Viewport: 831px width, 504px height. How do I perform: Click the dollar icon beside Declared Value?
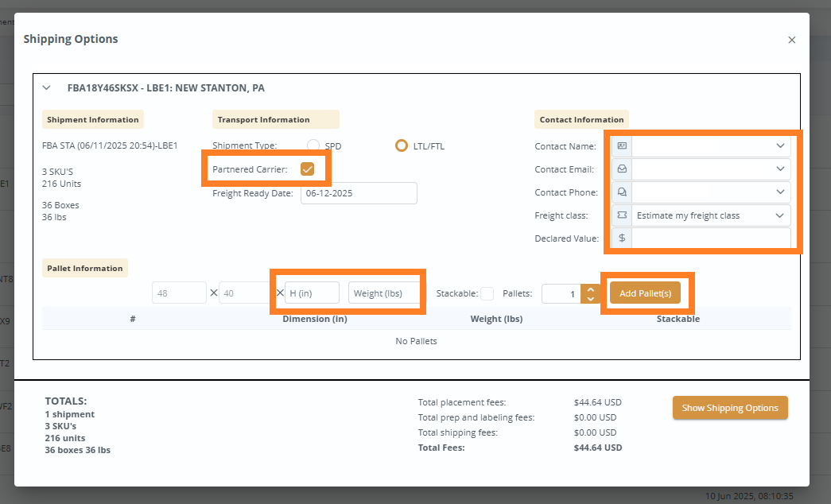[x=621, y=238]
